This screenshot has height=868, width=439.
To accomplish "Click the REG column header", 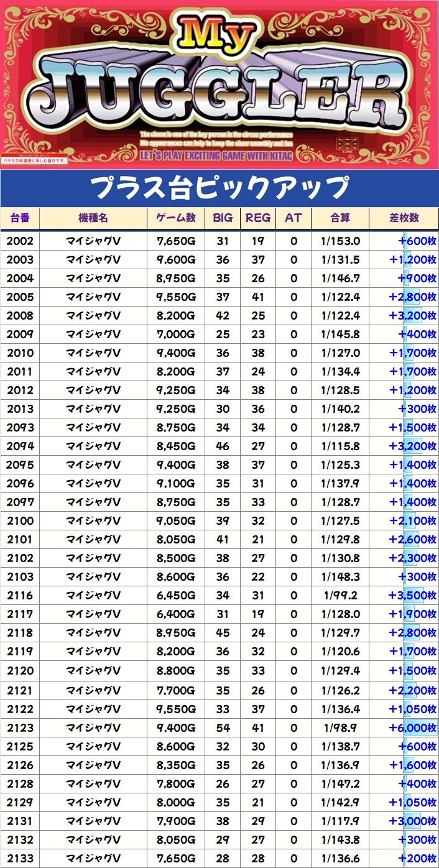I will (x=258, y=218).
